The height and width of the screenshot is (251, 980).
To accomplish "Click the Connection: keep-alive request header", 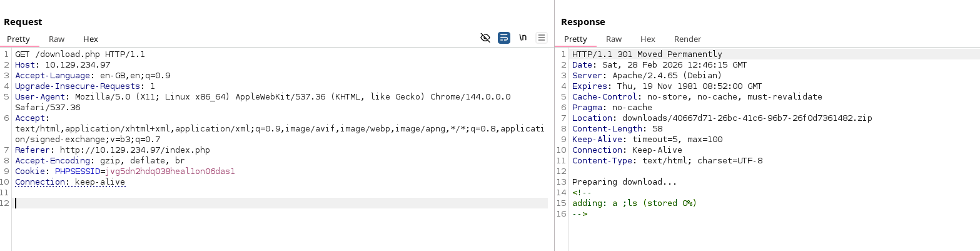I will point(70,182).
